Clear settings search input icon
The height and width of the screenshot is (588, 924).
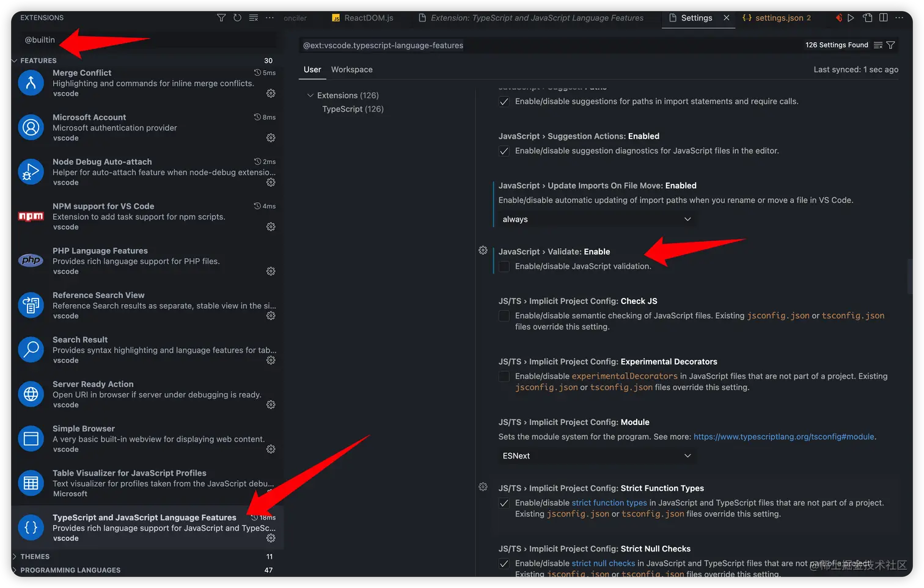pos(878,45)
